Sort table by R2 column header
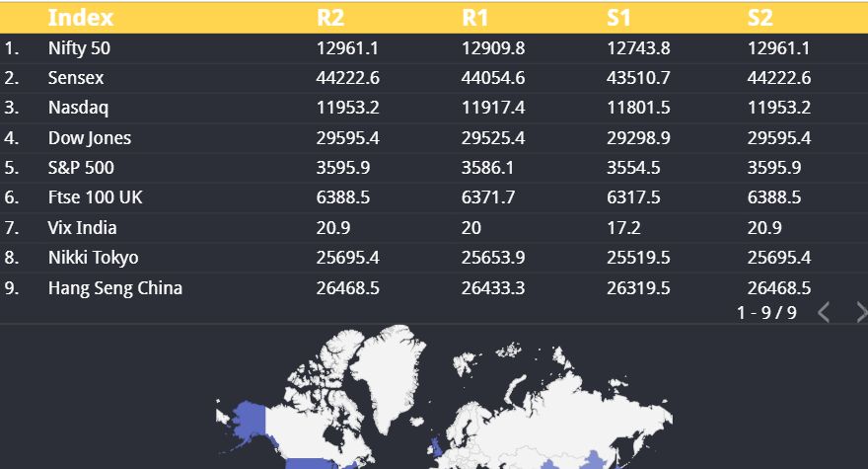868x469 pixels. pyautogui.click(x=330, y=18)
